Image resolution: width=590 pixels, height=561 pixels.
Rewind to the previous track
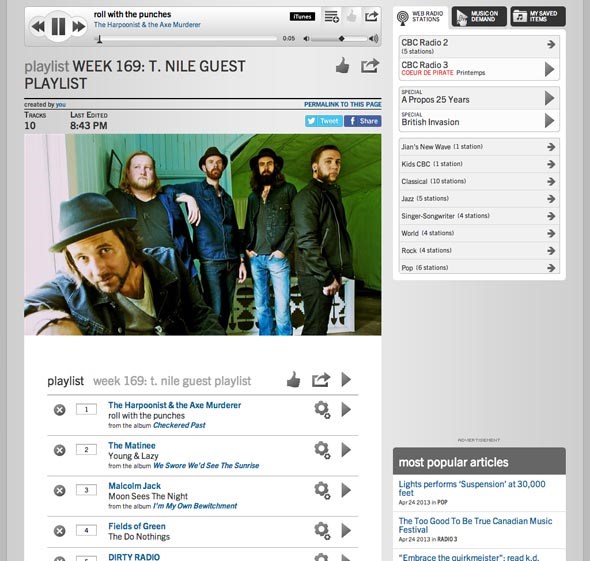pyautogui.click(x=38, y=27)
